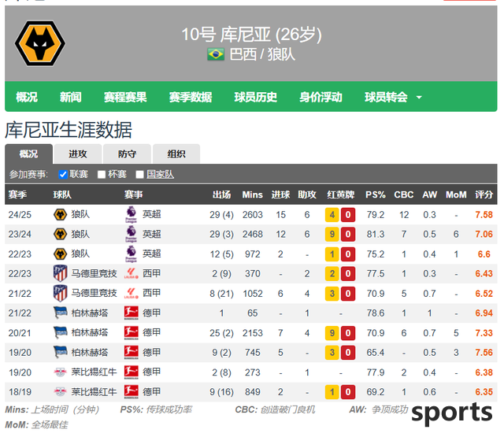
Task: Click Wolves crest in 22/23 英超 row
Action: pyautogui.click(x=60, y=254)
